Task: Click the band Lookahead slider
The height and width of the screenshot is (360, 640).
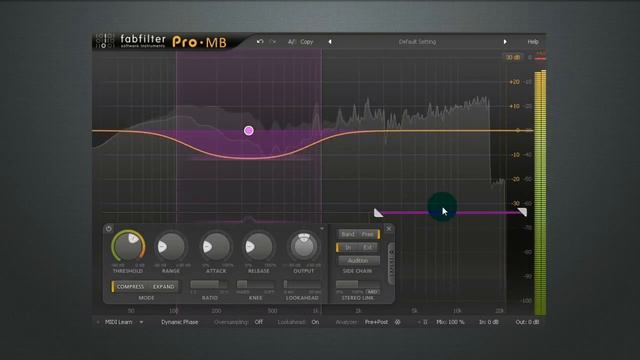Action: pos(302,284)
